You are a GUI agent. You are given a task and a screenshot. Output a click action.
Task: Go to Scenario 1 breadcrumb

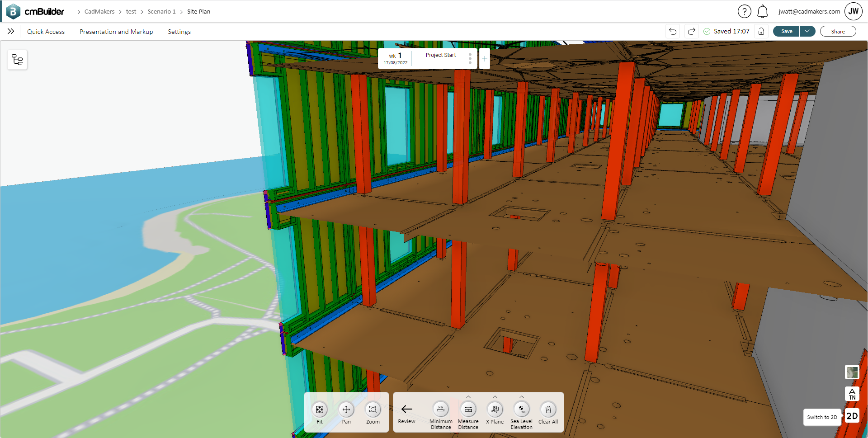[x=161, y=11]
